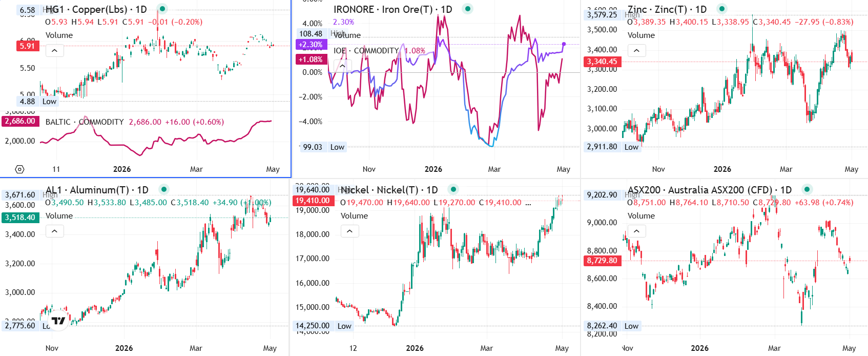This screenshot has width=868, height=356.
Task: Click the market status dot on the ASX200 chart
Action: pyautogui.click(x=807, y=189)
